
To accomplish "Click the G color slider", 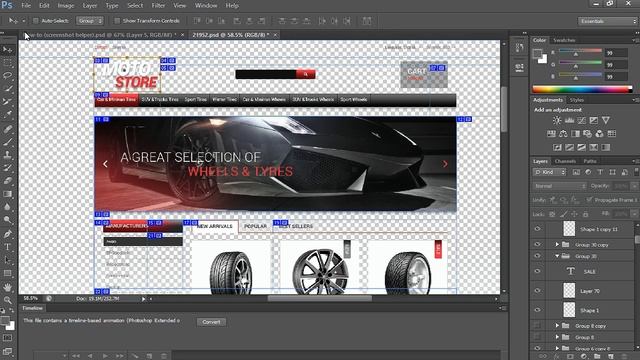I will point(580,64).
